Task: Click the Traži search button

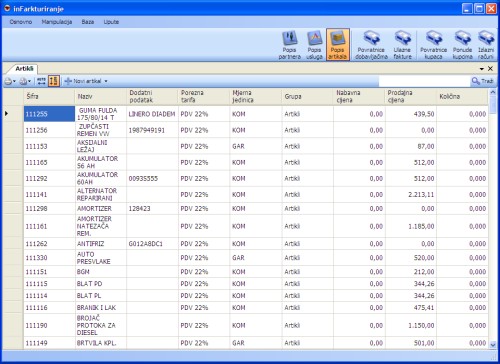Action: tap(483, 81)
